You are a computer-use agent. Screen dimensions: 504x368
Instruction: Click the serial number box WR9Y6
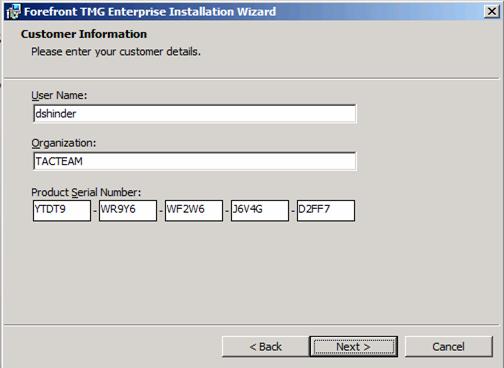[128, 210]
